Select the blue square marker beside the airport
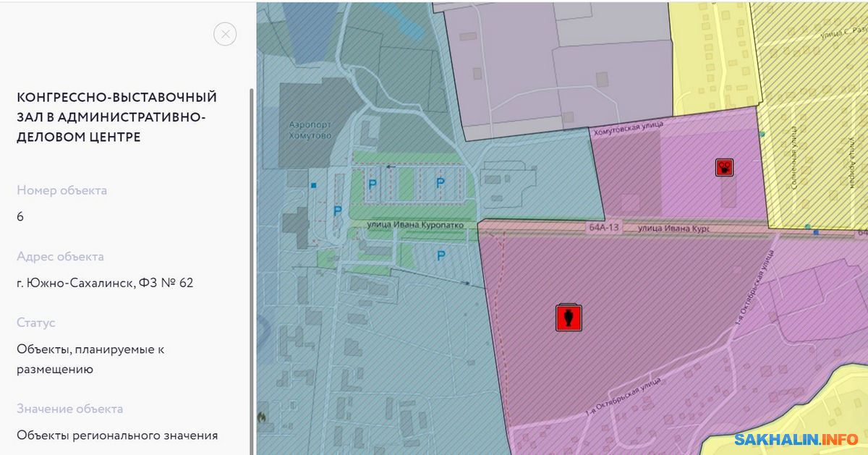The image size is (868, 455). 313,185
